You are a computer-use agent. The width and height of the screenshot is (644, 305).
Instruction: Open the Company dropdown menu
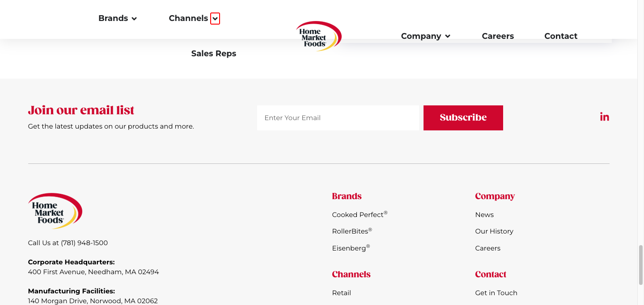(425, 36)
